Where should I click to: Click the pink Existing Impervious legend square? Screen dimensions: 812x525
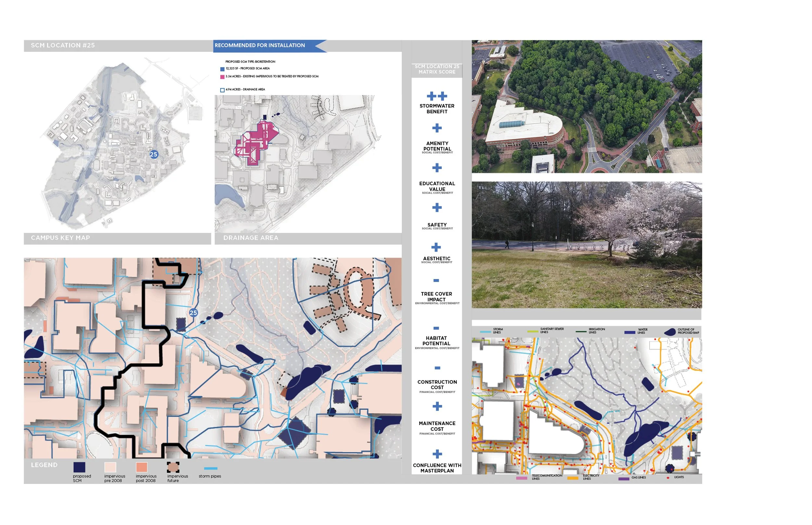click(222, 77)
